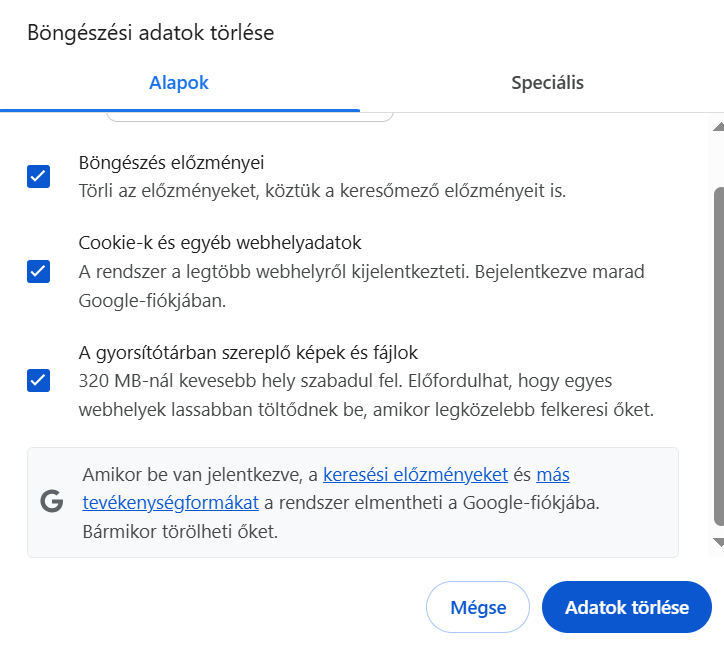This screenshot has height=650, width=724.
Task: Open the Speciális tab
Action: coord(547,83)
